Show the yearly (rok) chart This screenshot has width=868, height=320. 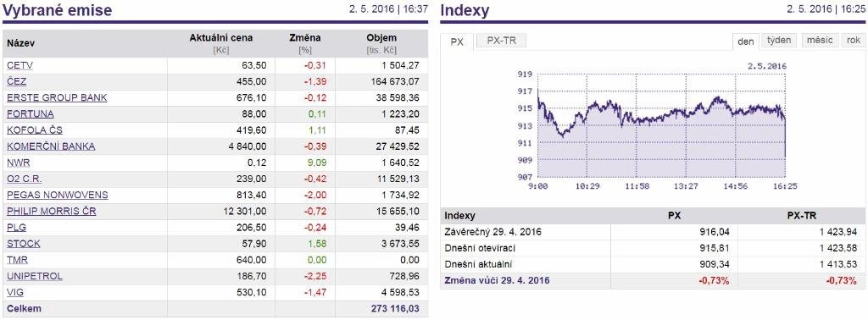[x=853, y=41]
